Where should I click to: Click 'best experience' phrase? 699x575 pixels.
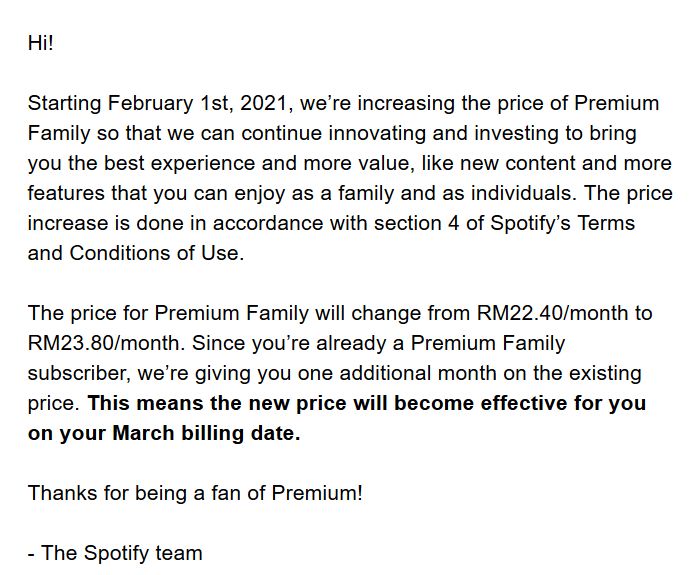179,164
